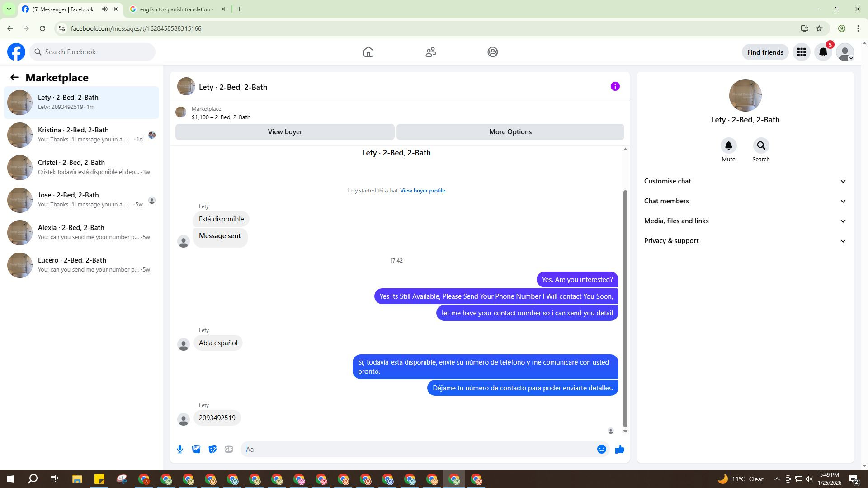Open the notifications bell
Screen dimensions: 868x488
823,52
